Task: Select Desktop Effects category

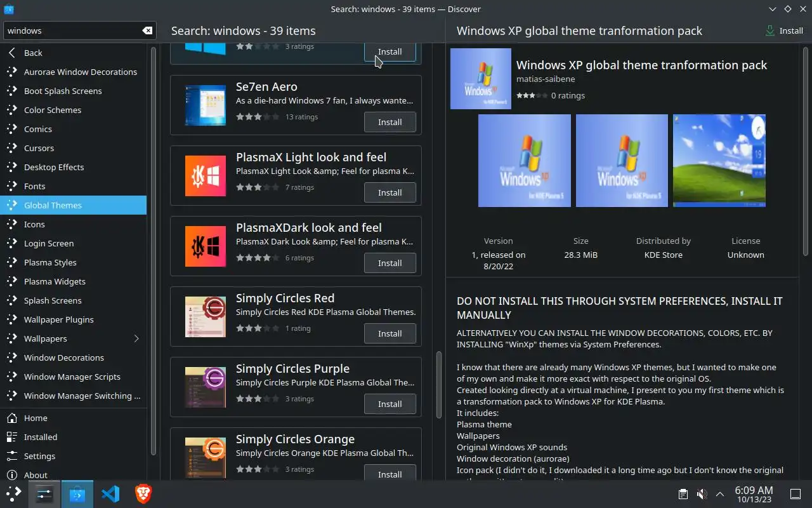Action: click(x=74, y=167)
